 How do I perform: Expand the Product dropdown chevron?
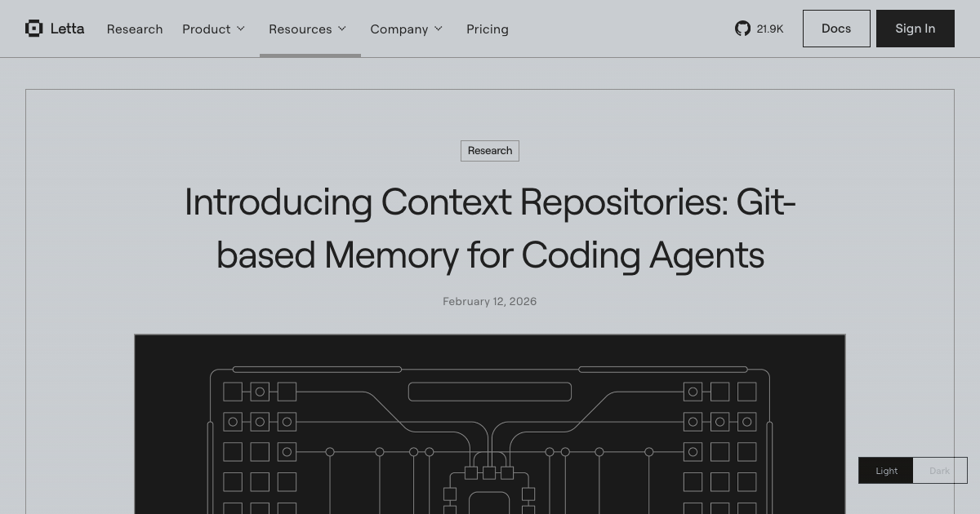tap(240, 29)
